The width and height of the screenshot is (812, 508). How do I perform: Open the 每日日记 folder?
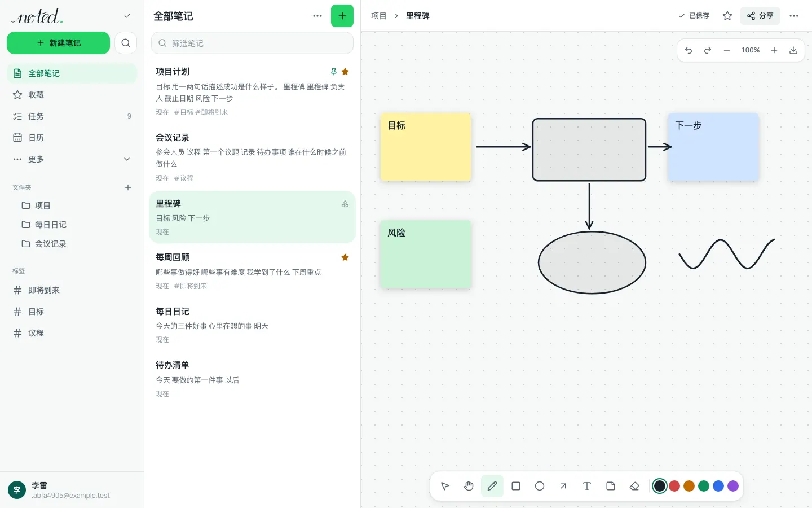pyautogui.click(x=72, y=225)
